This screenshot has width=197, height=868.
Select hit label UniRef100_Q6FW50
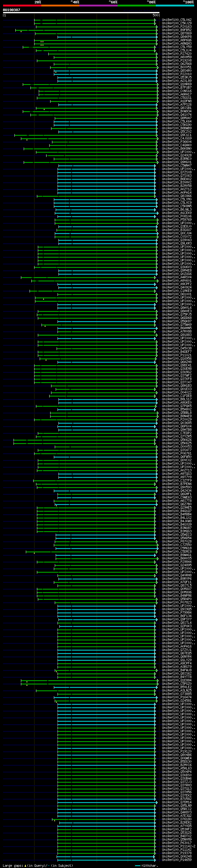(x=177, y=457)
